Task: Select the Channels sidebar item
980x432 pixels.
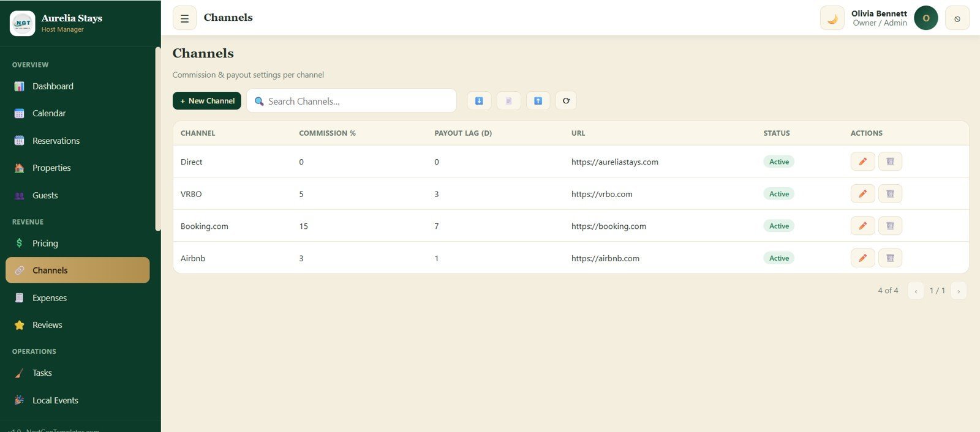Action: click(77, 270)
